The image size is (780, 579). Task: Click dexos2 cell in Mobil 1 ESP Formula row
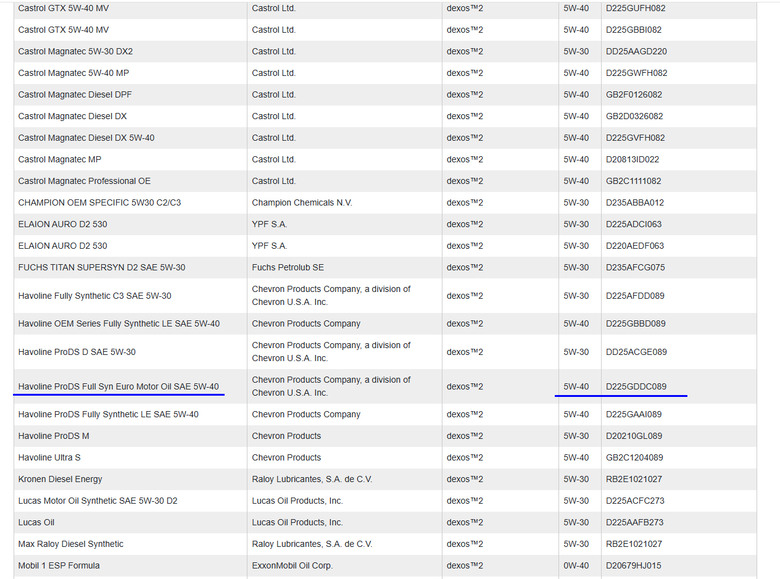[x=465, y=566]
